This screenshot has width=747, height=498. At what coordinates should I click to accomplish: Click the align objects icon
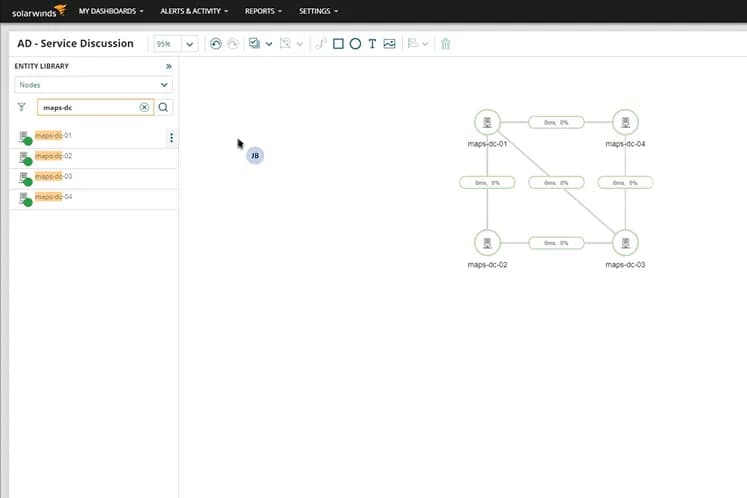click(x=413, y=44)
